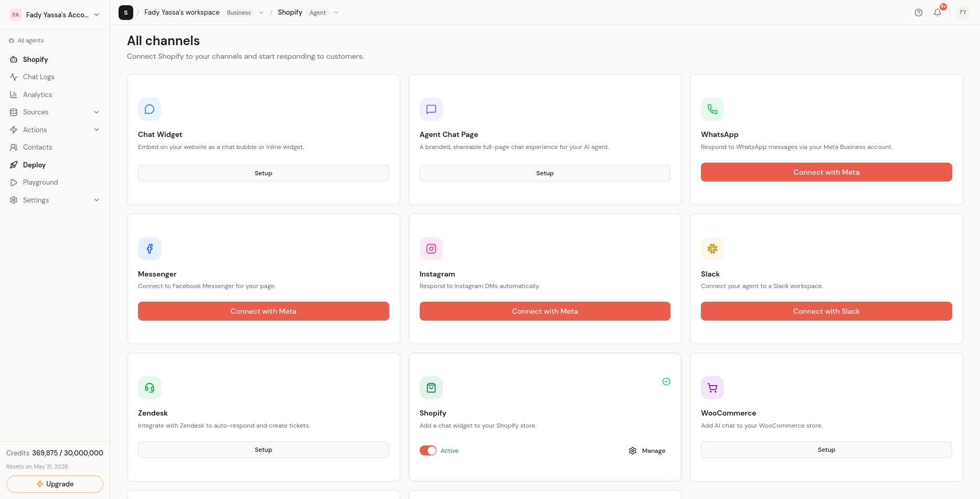Click the Shopify connected checkmark icon
This screenshot has width=980, height=499.
[x=666, y=381]
